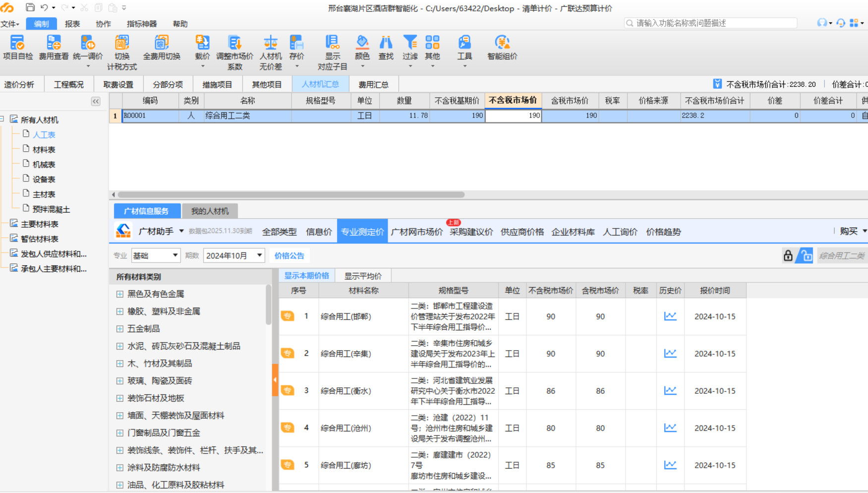Open the 文件 menu
Viewport: 868px width, 493px height.
point(9,24)
